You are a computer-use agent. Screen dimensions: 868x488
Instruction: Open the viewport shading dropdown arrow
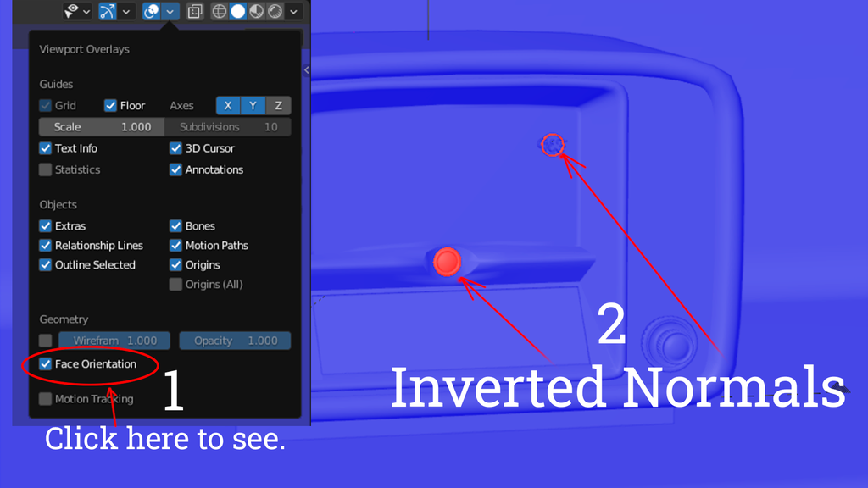(x=292, y=11)
